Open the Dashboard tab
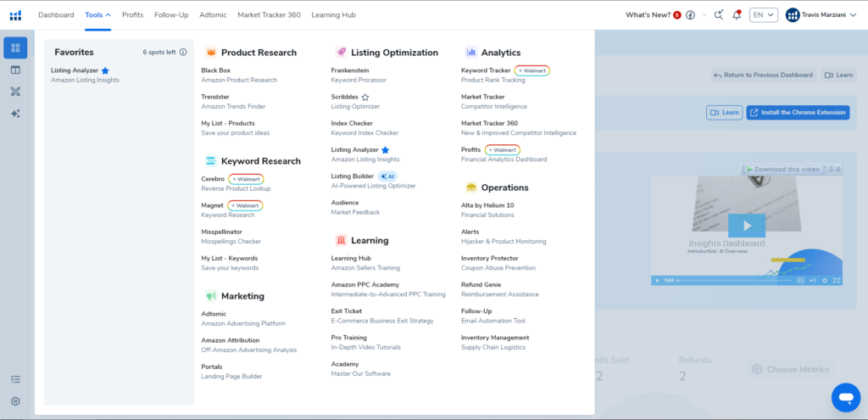This screenshot has width=868, height=420. pyautogui.click(x=56, y=15)
